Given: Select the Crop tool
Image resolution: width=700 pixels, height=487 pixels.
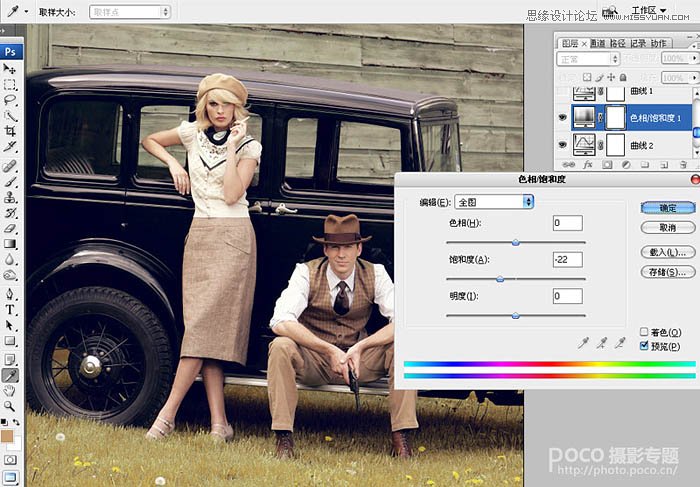Looking at the screenshot, I should point(9,131).
